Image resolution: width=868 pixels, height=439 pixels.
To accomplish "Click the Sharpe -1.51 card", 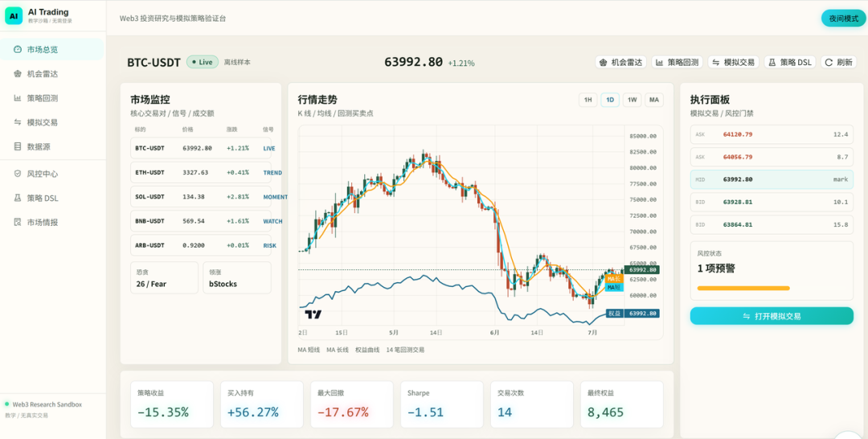I will 442,404.
